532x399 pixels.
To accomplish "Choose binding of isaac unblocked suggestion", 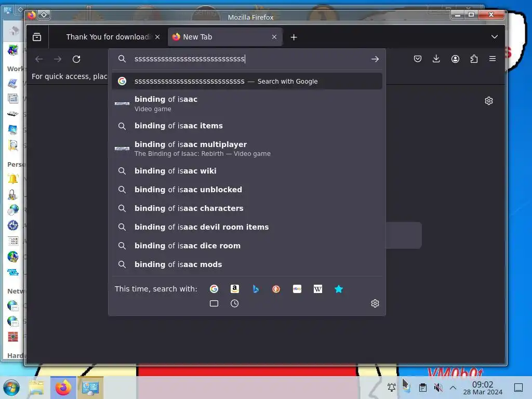I will pos(247,189).
